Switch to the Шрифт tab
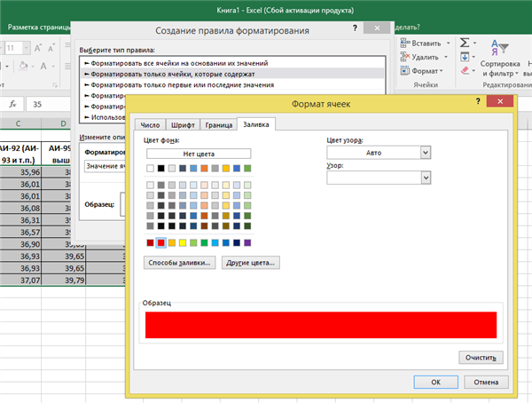Viewport: 532px width, 403px height. coord(183,125)
